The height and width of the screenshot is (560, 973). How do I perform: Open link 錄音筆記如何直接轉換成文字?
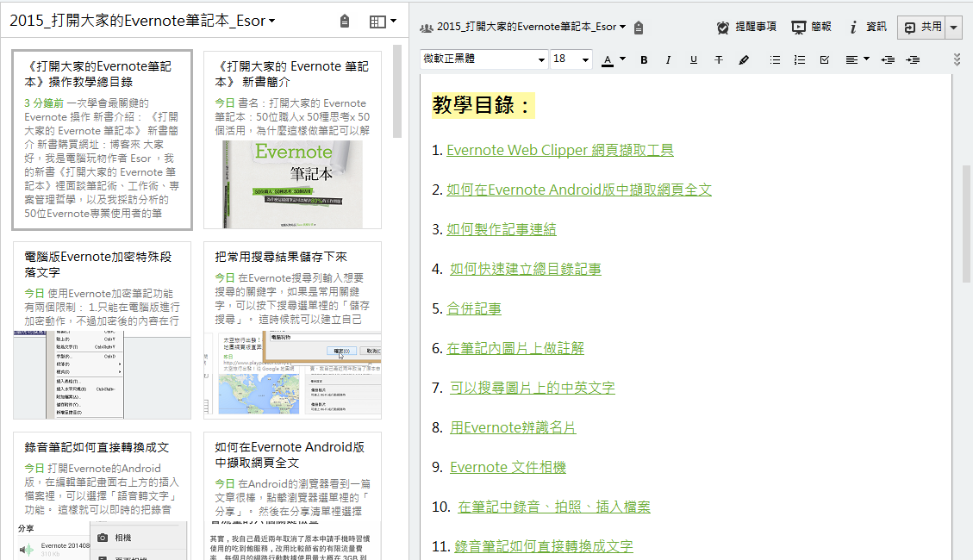(544, 547)
